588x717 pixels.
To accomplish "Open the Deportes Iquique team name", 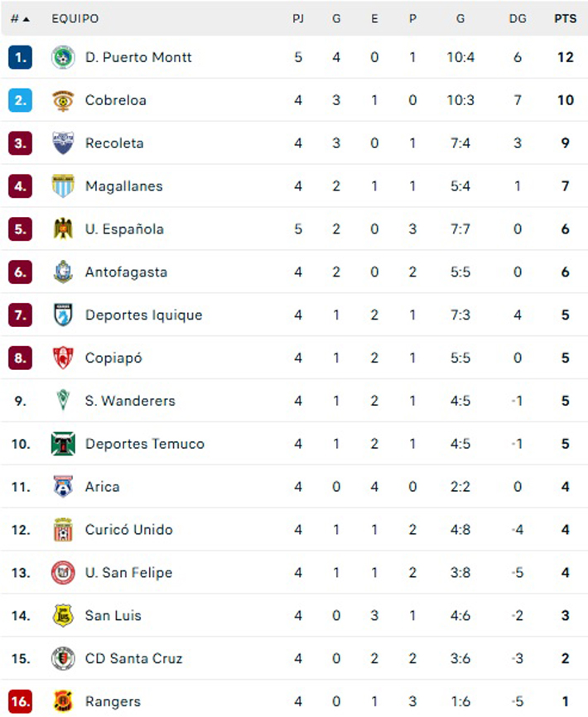I will [143, 315].
